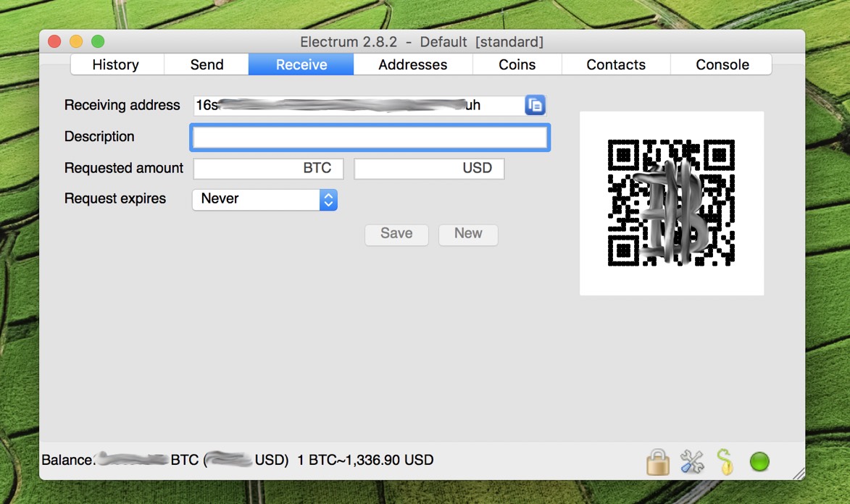Focus the Description input field

click(x=370, y=137)
